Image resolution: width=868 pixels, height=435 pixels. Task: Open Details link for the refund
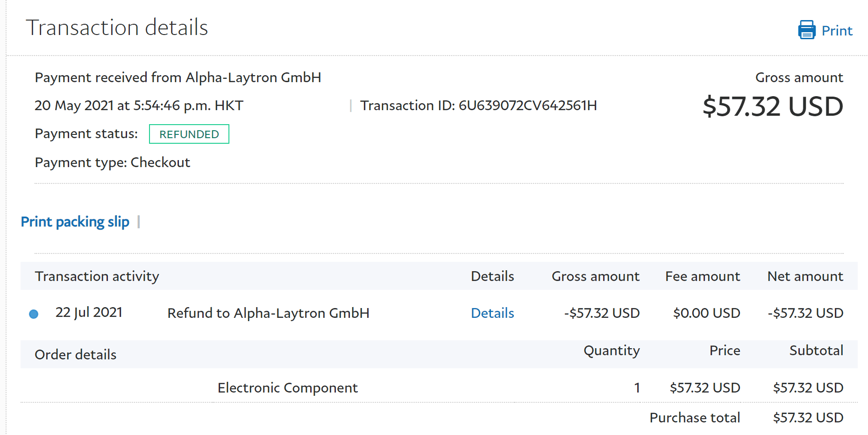point(492,313)
